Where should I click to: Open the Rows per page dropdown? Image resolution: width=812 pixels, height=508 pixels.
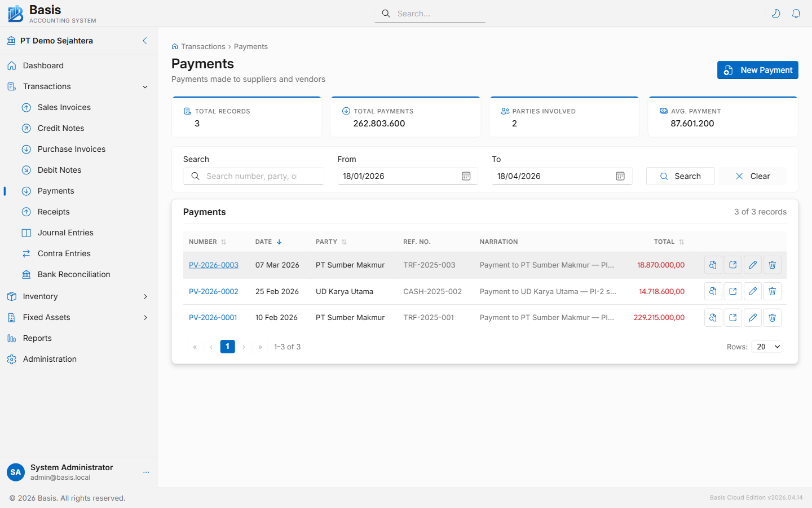coord(767,347)
